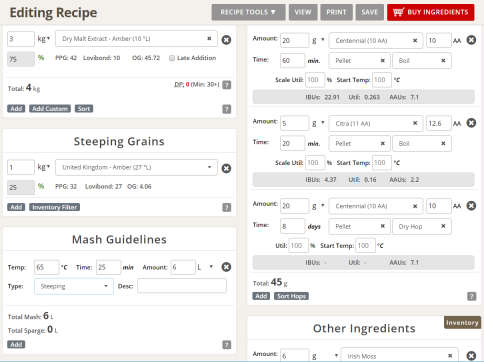Remove the United Kingdom Amber steeping grain

(x=226, y=168)
